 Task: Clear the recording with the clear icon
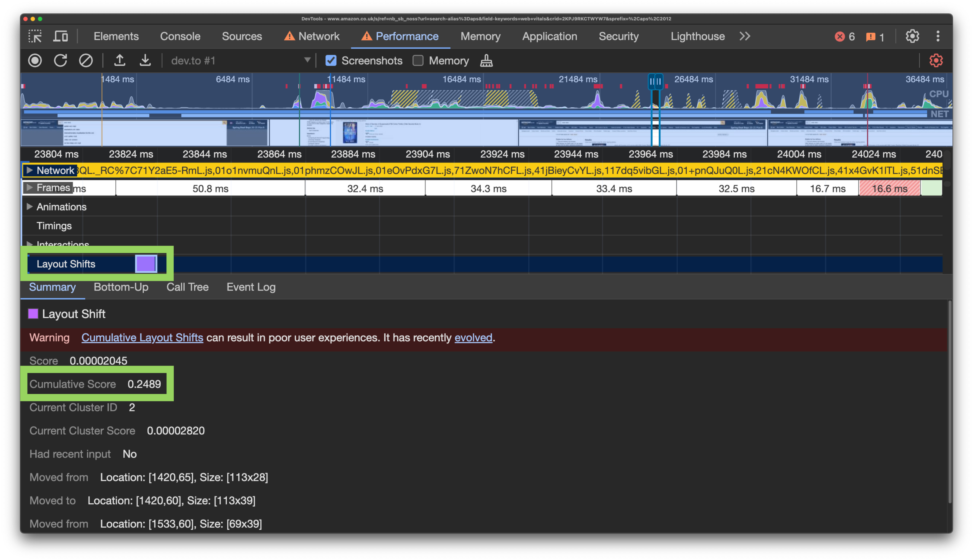[x=85, y=60]
